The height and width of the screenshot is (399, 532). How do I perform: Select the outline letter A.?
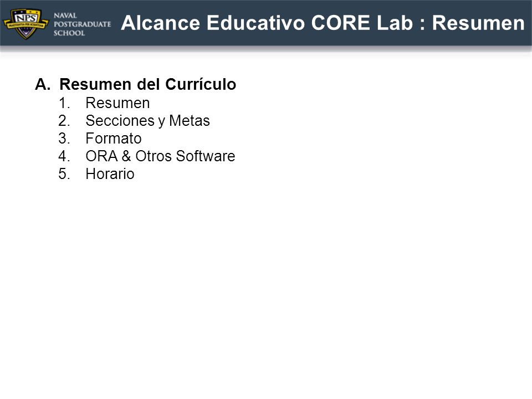click(x=43, y=84)
